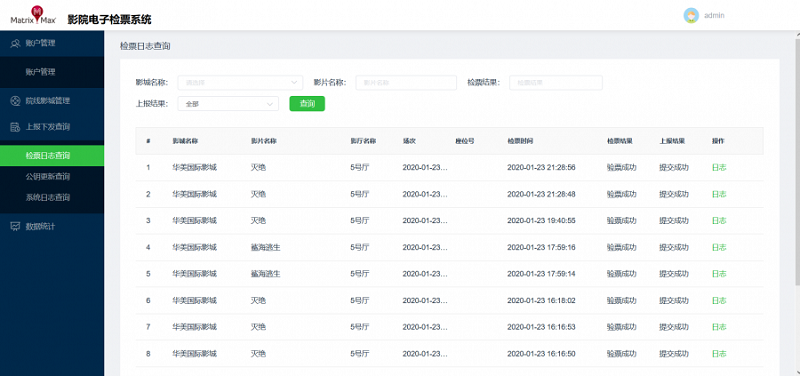Click the 数据统计 chart icon

click(15, 226)
